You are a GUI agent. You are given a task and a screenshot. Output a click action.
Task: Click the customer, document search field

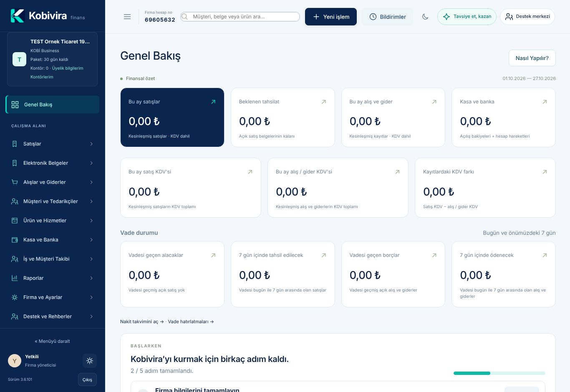(240, 17)
